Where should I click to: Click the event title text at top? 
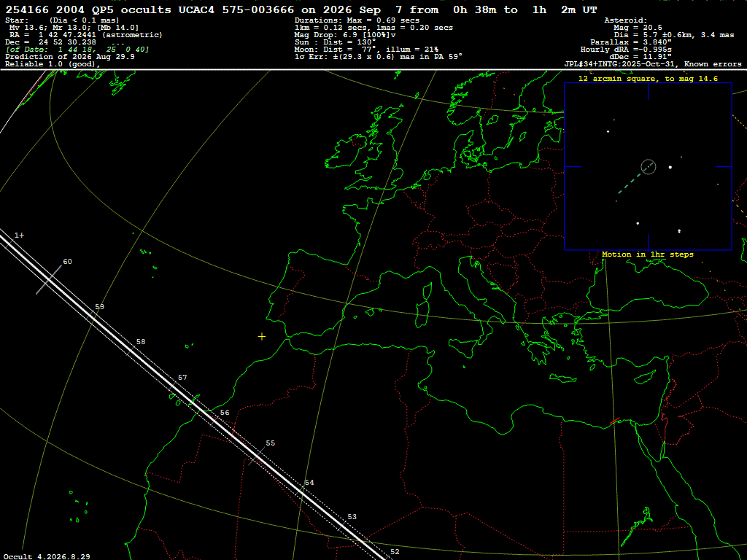[301, 10]
